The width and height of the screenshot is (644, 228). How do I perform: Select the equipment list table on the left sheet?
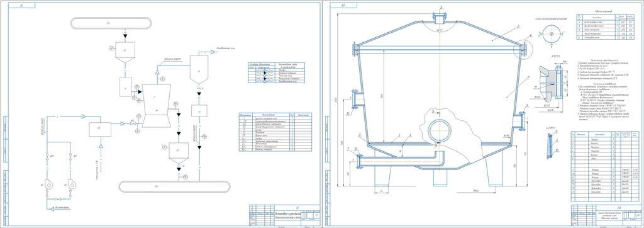pos(275,132)
